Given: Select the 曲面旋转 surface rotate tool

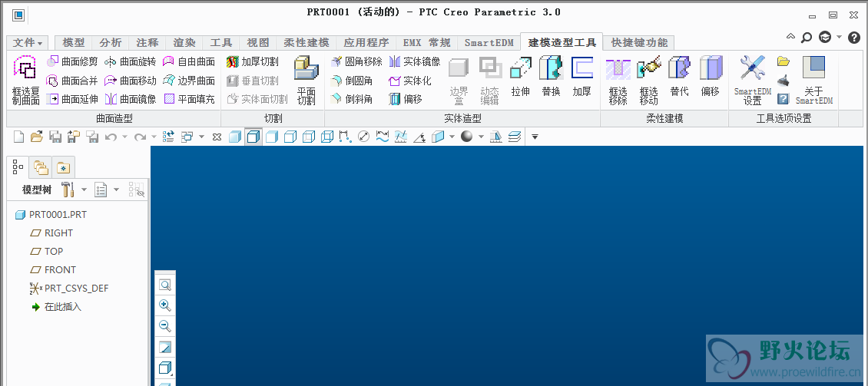Looking at the screenshot, I should coord(130,61).
